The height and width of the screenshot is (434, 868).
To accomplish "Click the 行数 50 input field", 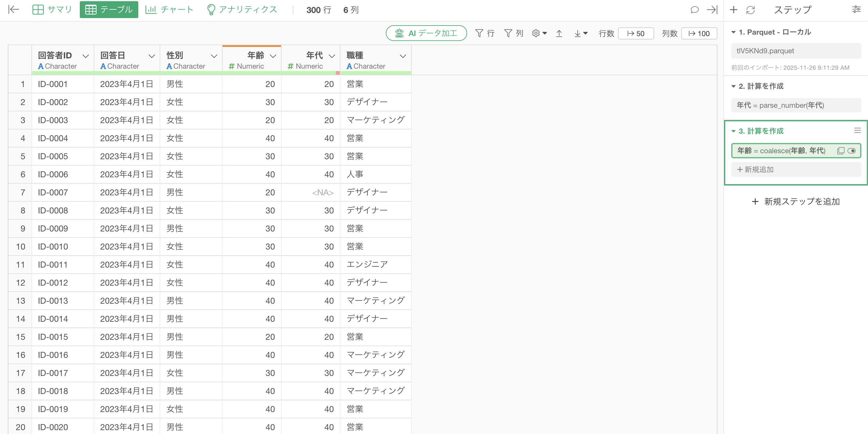I will [x=636, y=33].
